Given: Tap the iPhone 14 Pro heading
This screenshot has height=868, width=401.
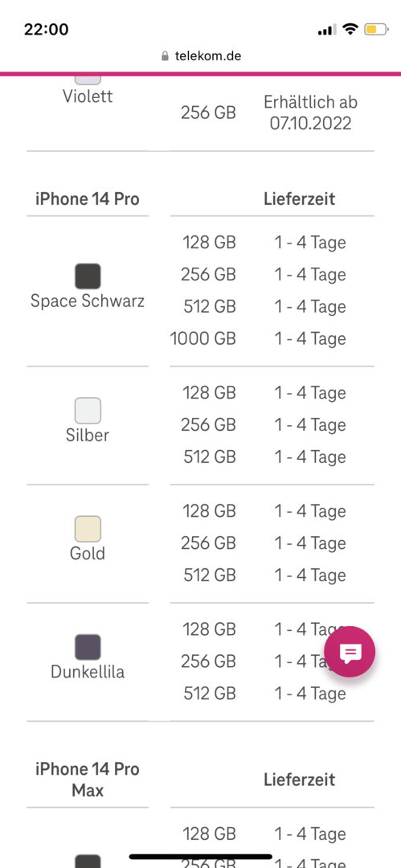Looking at the screenshot, I should click(x=88, y=199).
